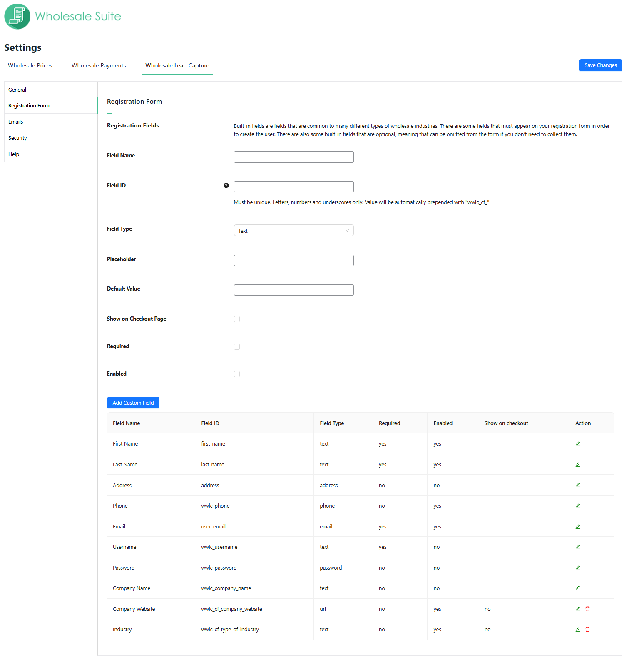Edit the Address field row
The height and width of the screenshot is (665, 644).
pyautogui.click(x=578, y=485)
